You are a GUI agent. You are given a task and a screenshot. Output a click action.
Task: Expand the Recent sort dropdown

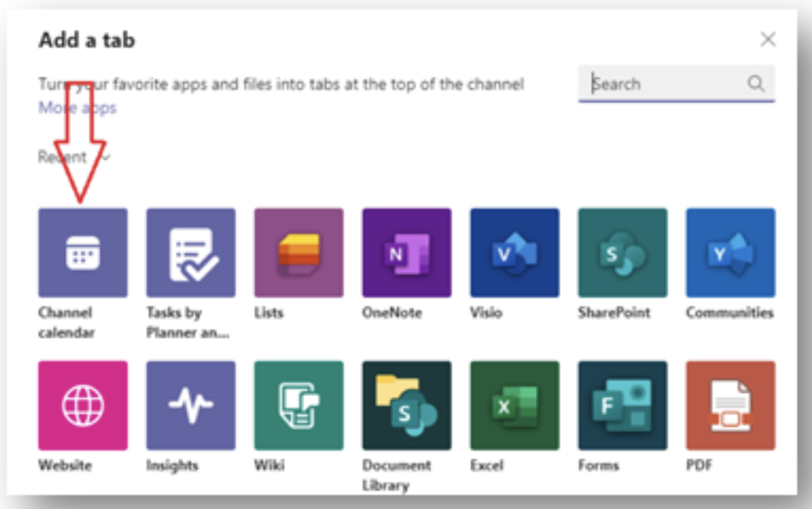pos(74,157)
